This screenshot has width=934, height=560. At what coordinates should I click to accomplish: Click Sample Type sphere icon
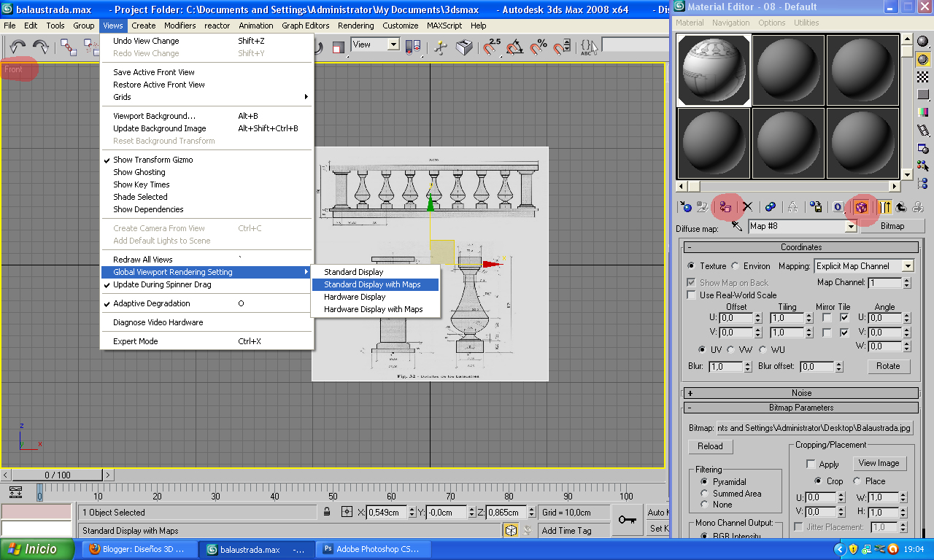[x=923, y=41]
